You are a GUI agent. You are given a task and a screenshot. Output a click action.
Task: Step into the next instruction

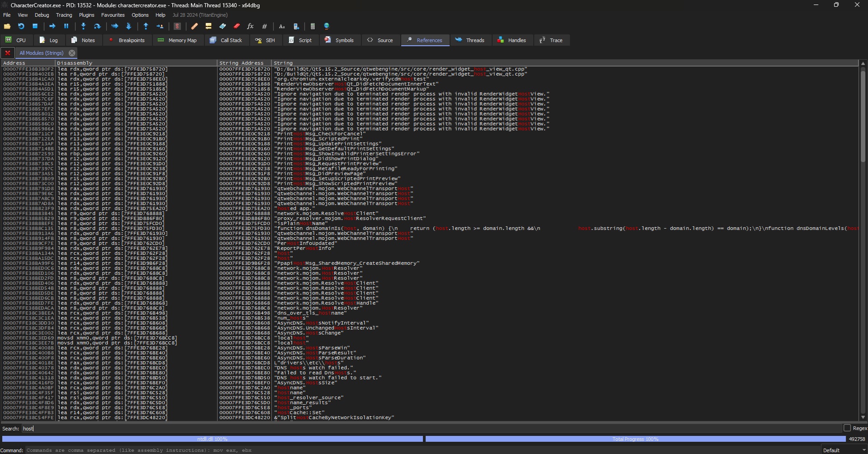pos(83,26)
